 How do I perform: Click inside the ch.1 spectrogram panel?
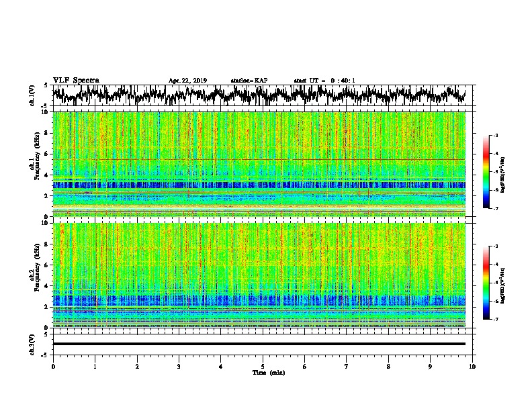point(259,164)
